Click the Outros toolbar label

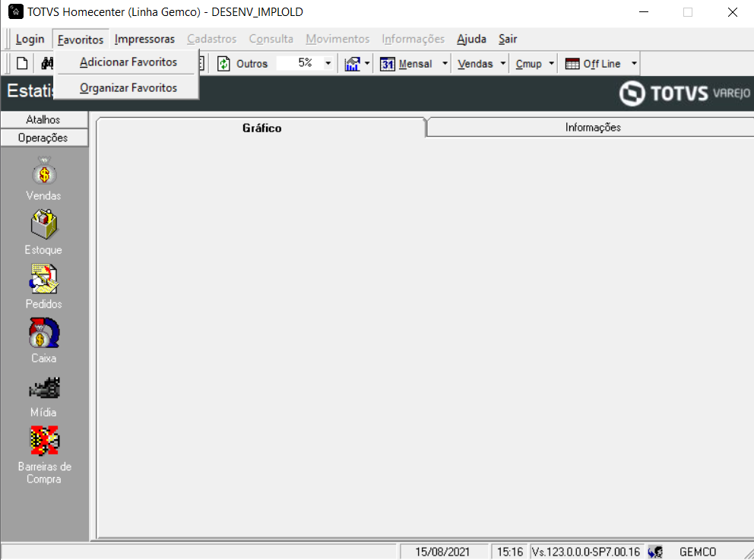(252, 64)
